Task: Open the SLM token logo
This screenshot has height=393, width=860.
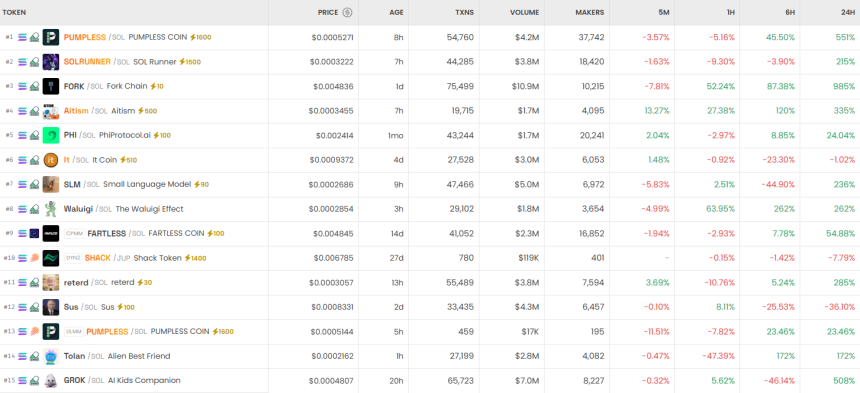Action: (x=51, y=184)
